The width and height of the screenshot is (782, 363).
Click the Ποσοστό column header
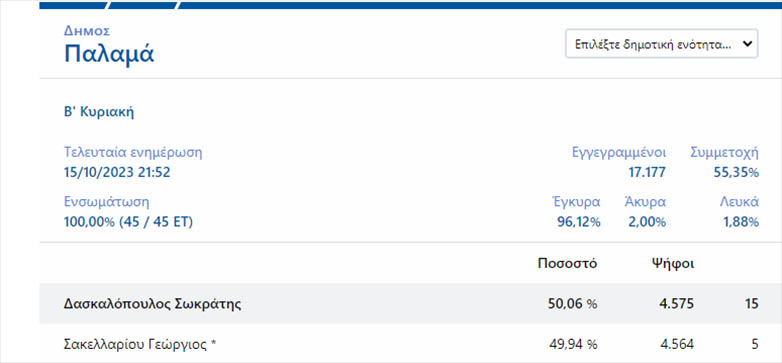[x=567, y=264]
